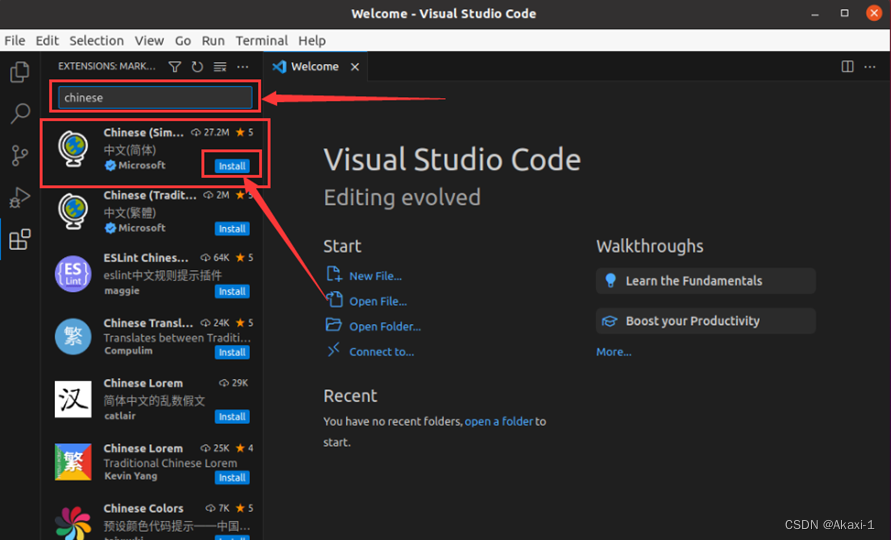
Task: Click Kevin Yang's Chinese Lorem icon
Action: (x=73, y=462)
